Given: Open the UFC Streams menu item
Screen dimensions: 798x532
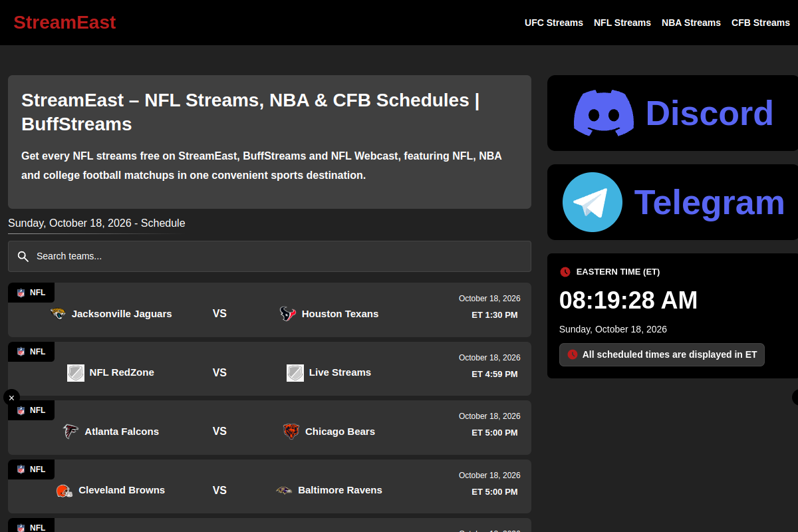Looking at the screenshot, I should [x=554, y=23].
